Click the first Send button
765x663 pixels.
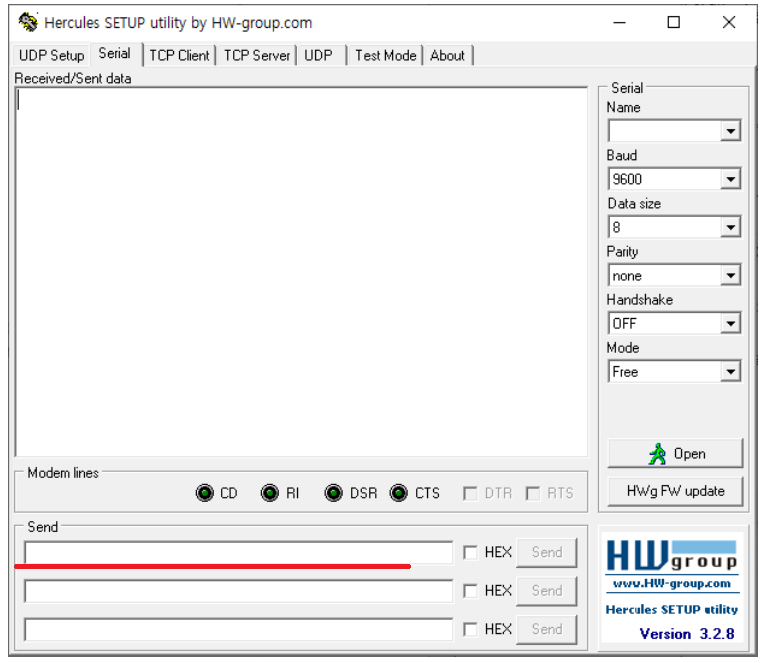coord(546,552)
